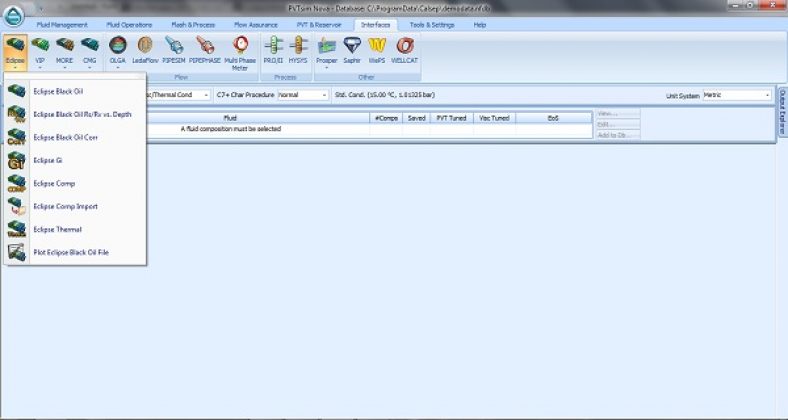Open the CMG interface button
The image size is (788, 420).
[x=89, y=52]
